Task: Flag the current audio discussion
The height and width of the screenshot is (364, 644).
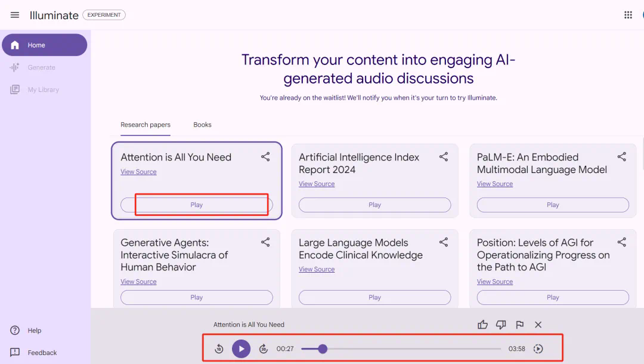Action: (x=519, y=325)
